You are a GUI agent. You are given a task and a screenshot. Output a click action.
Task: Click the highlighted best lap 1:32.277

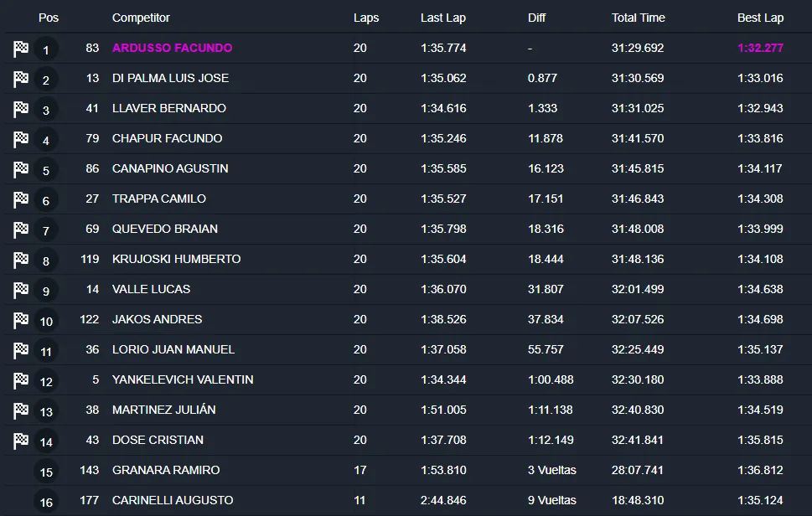(760, 48)
